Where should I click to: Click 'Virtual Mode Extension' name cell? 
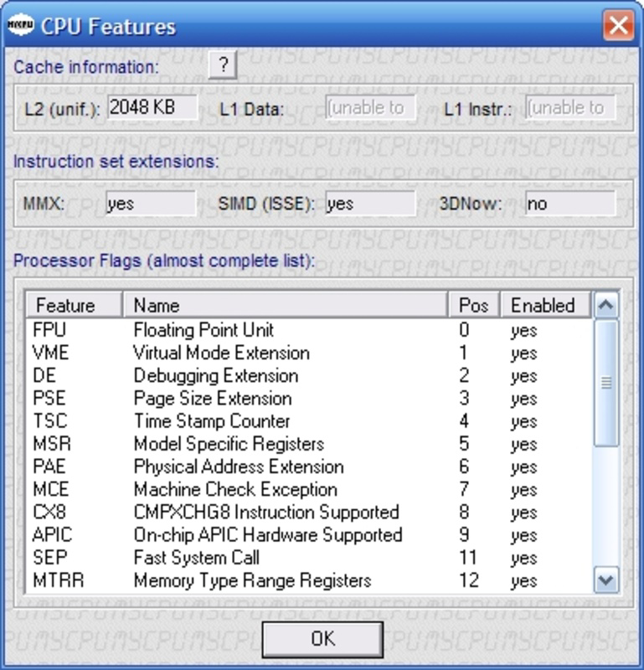222,353
